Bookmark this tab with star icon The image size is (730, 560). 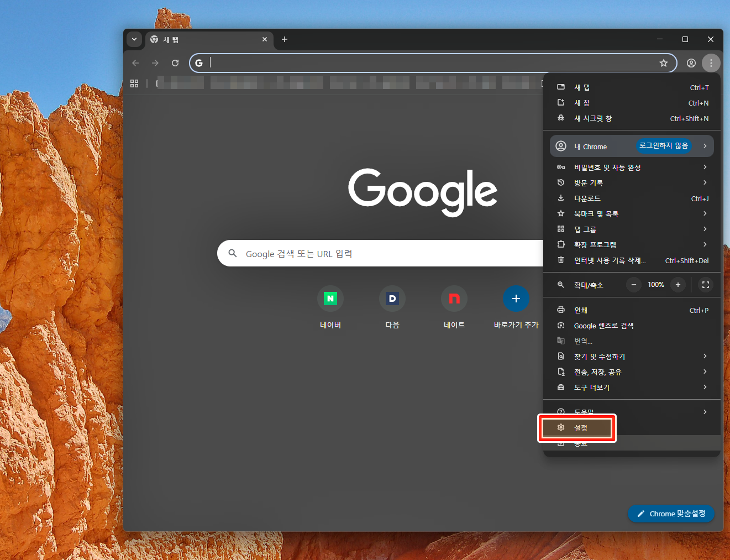tap(664, 63)
